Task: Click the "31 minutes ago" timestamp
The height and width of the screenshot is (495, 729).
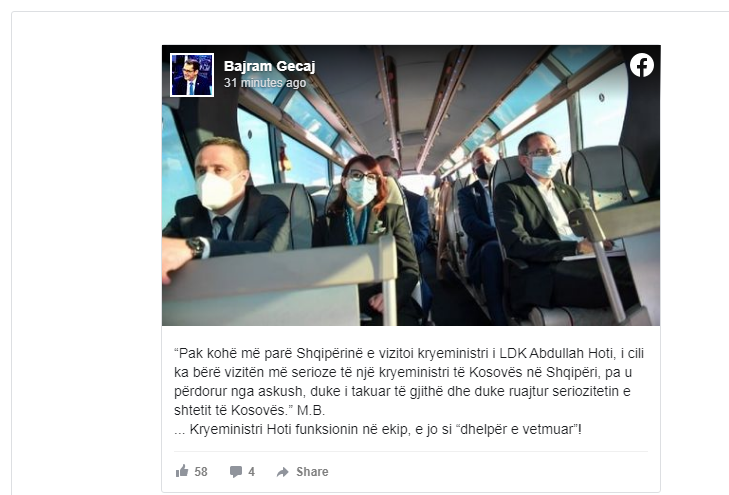Action: tap(265, 83)
